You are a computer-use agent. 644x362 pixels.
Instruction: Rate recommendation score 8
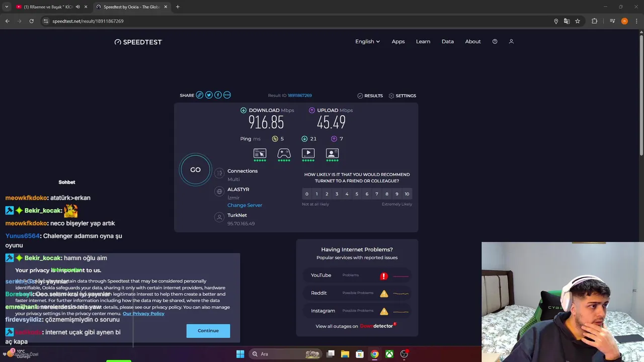(x=387, y=194)
